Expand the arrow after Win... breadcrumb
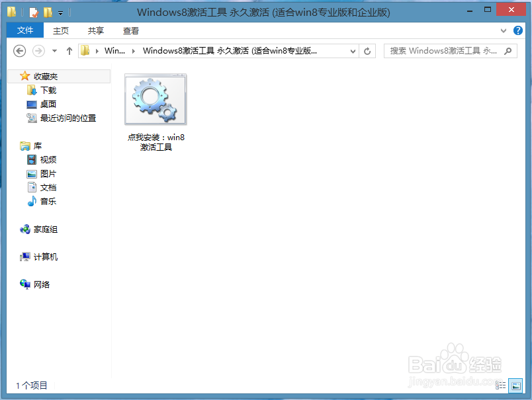The height and width of the screenshot is (400, 532). click(134, 51)
